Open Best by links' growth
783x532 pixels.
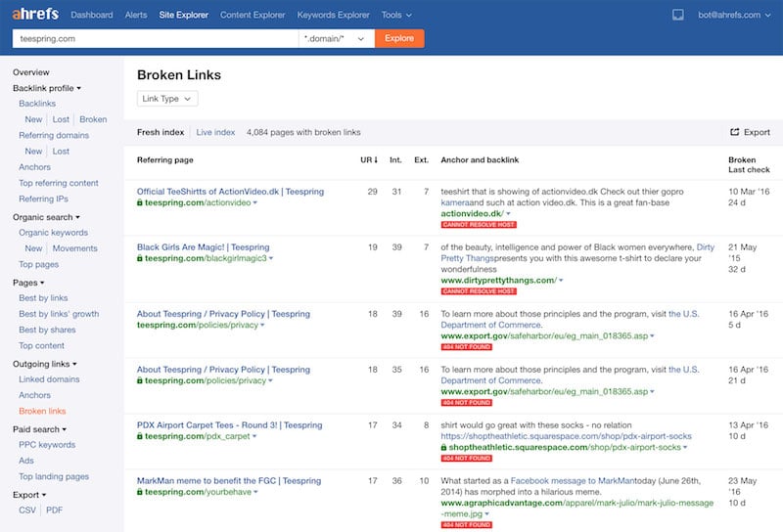pos(59,314)
